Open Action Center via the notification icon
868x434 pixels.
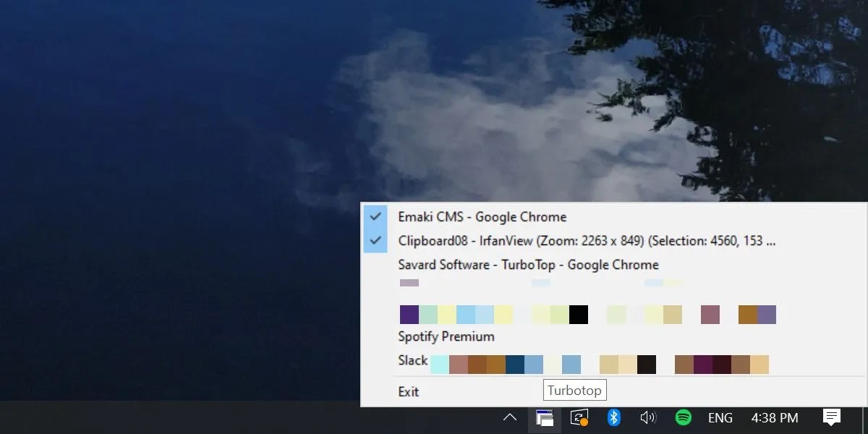click(830, 417)
